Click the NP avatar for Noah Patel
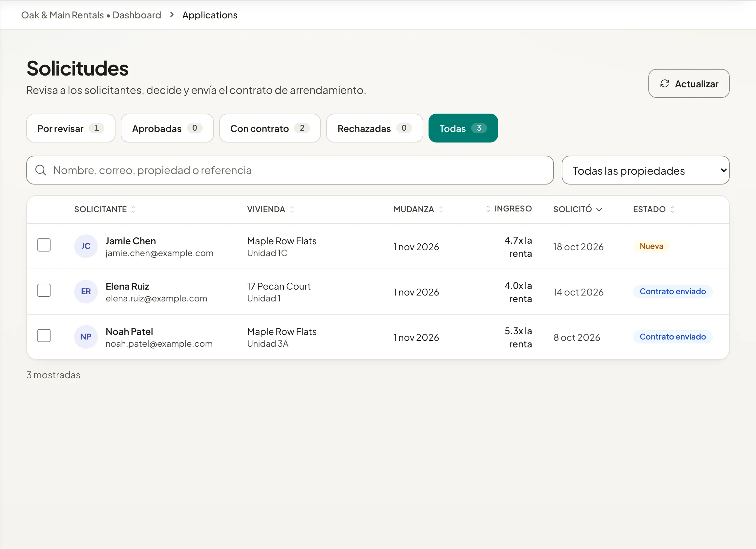The image size is (756, 549). (86, 337)
